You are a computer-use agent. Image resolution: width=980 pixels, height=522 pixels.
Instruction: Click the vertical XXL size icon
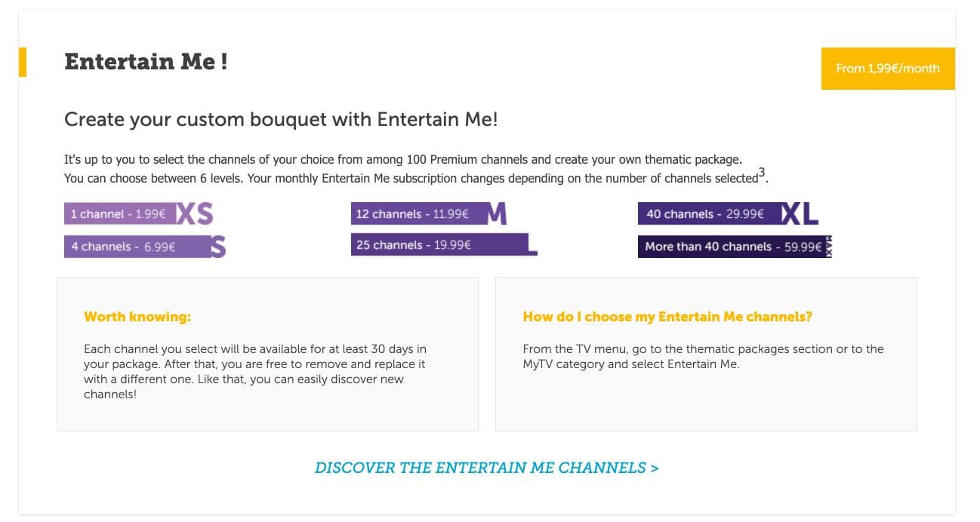pyautogui.click(x=828, y=246)
